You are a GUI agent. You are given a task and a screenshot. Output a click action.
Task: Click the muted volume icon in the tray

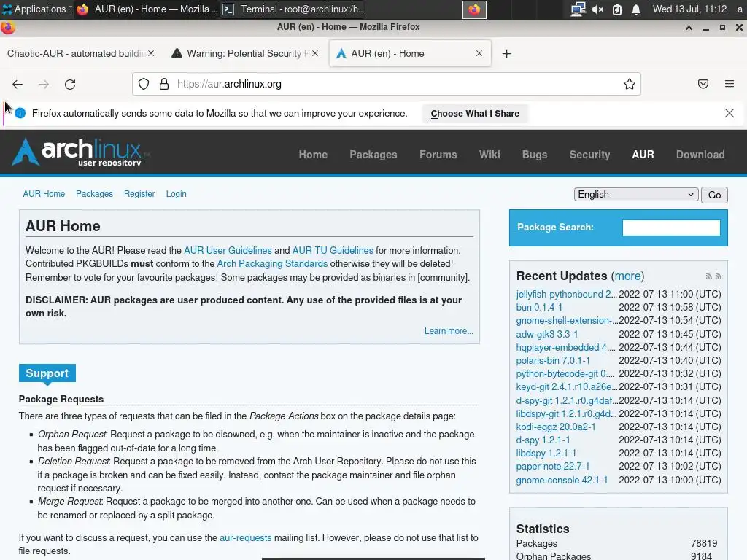(x=598, y=9)
